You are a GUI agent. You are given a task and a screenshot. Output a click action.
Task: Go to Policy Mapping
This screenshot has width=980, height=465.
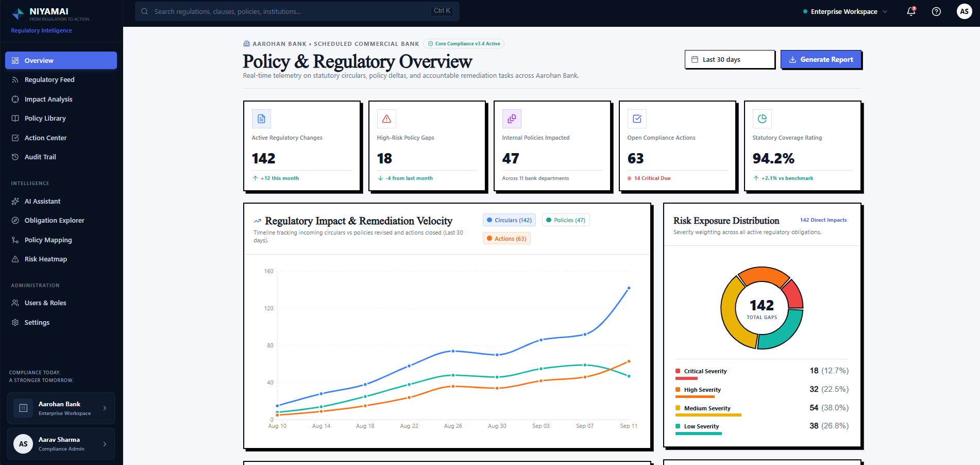61,240
